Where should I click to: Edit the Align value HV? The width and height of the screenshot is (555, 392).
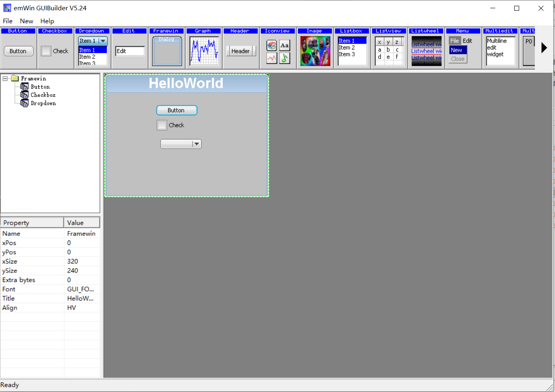click(x=82, y=308)
